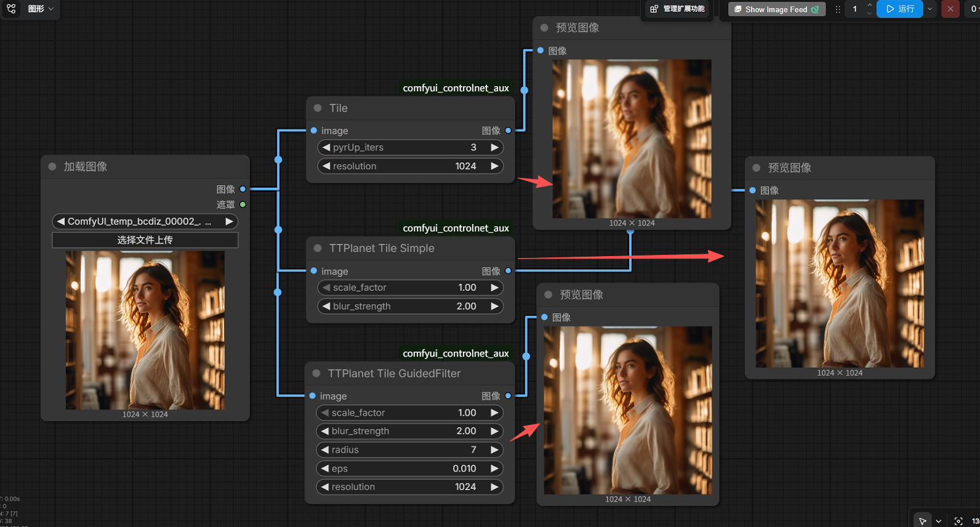This screenshot has width=980, height=527.
Task: Decrease pyrUp_iters with the left arrow
Action: 326,148
